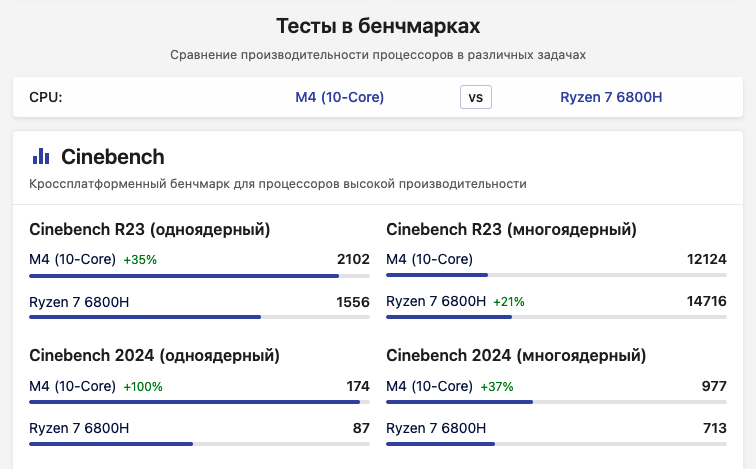Click Ryzen bar in Cinebench 2024 multi-core
756x469 pixels.
(x=556, y=444)
